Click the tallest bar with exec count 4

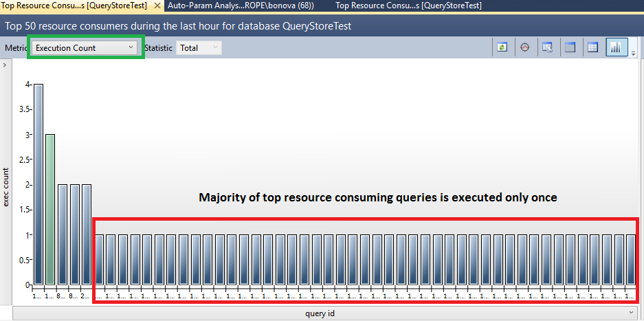[x=38, y=184]
